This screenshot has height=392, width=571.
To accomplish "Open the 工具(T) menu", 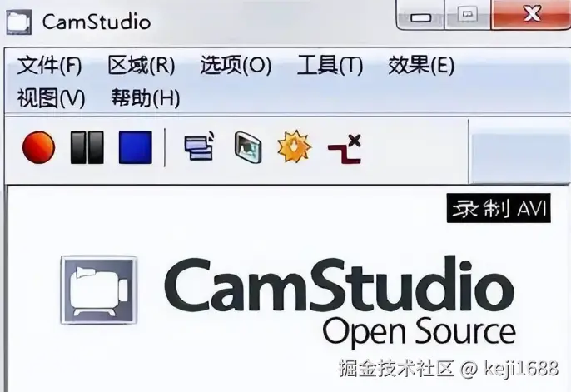I will click(330, 66).
